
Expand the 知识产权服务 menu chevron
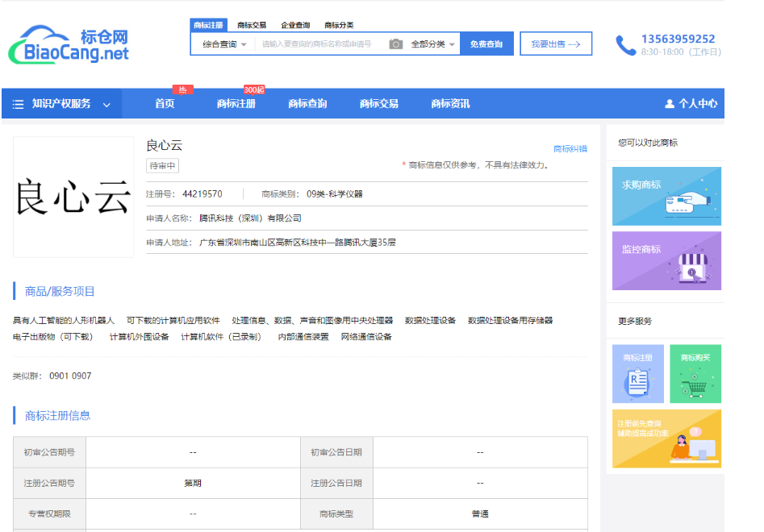[106, 105]
